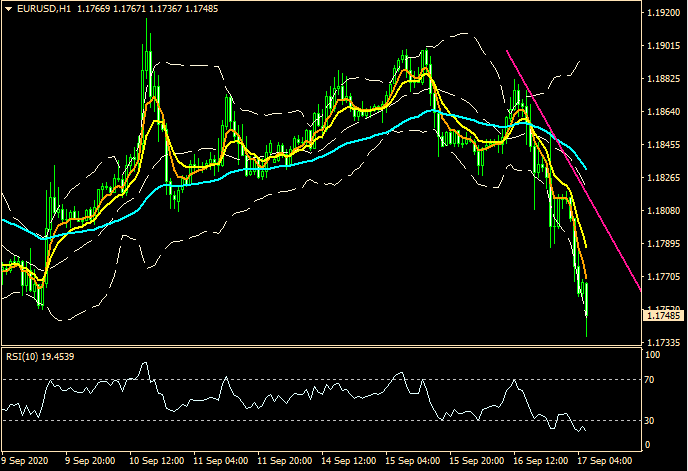
Task: Click the cyan slow moving average line
Action: click(300, 155)
